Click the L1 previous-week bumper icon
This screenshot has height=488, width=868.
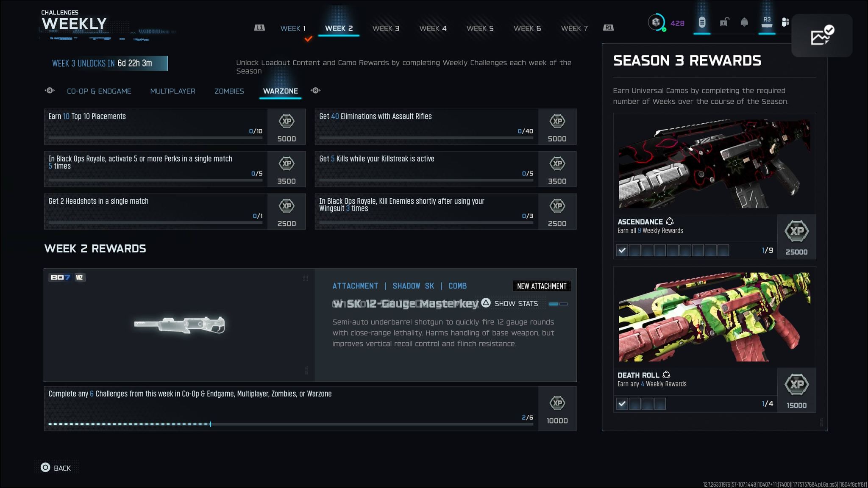[259, 28]
